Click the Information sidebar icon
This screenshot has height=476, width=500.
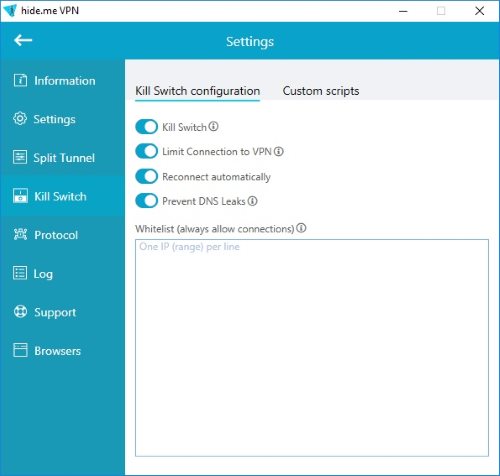[20, 80]
